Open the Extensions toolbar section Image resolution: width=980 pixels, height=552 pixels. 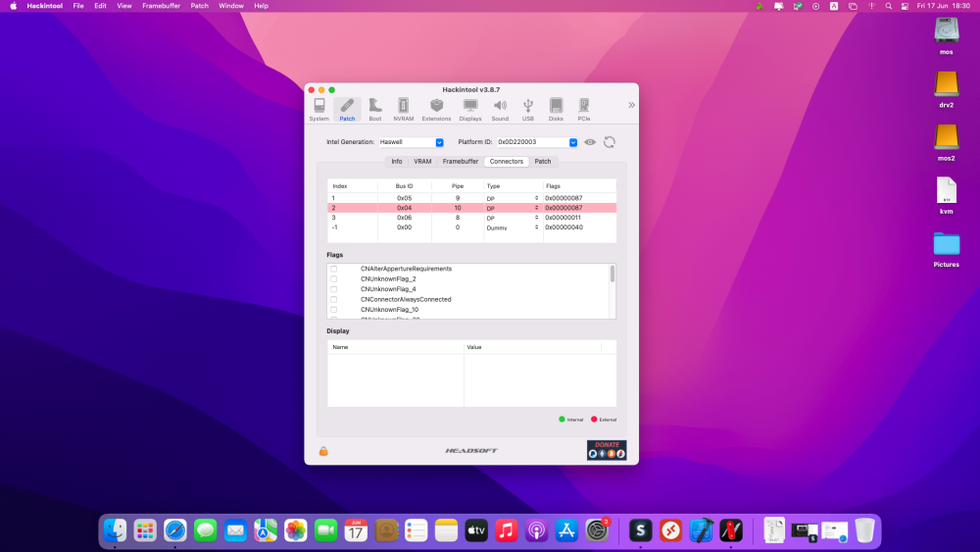[436, 110]
